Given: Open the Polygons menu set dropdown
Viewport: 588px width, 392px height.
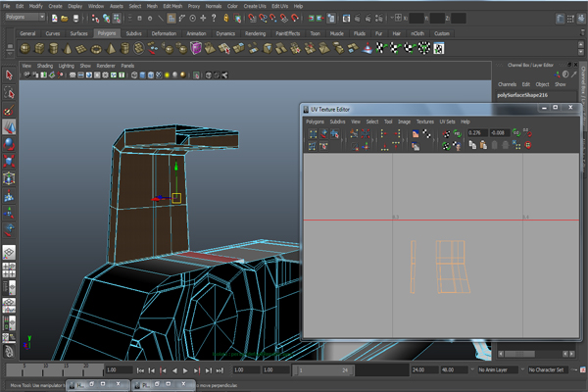Looking at the screenshot, I should click(x=25, y=17).
